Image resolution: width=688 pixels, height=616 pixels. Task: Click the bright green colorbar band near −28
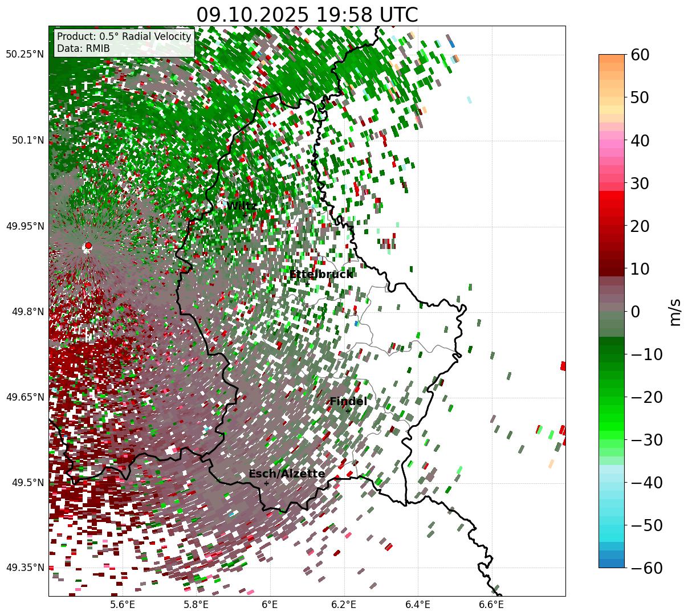[612, 427]
